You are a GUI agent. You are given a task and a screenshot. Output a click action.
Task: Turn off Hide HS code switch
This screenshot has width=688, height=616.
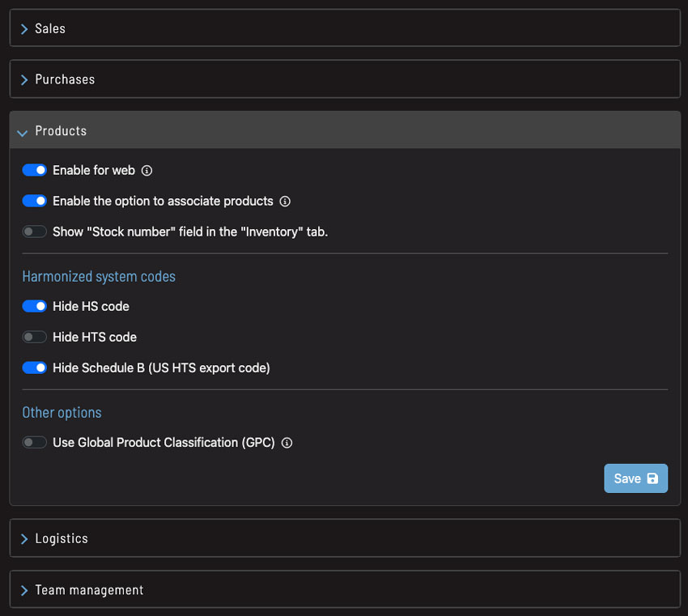coord(34,306)
